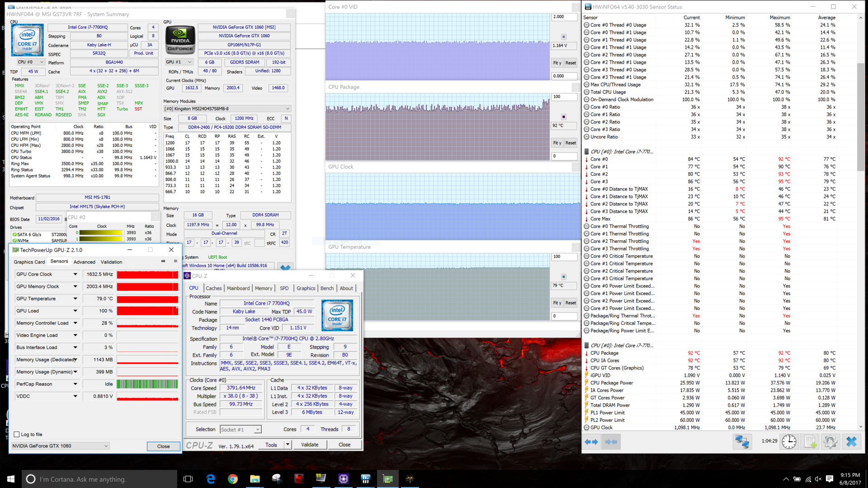Select CPU Package Power sensor row
Image resolution: width=868 pixels, height=488 pixels.
(720, 383)
